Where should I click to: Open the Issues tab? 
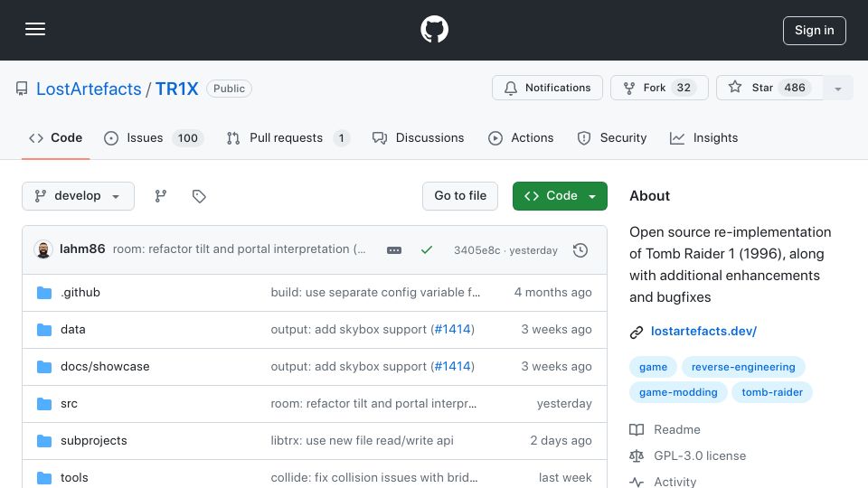(x=154, y=137)
